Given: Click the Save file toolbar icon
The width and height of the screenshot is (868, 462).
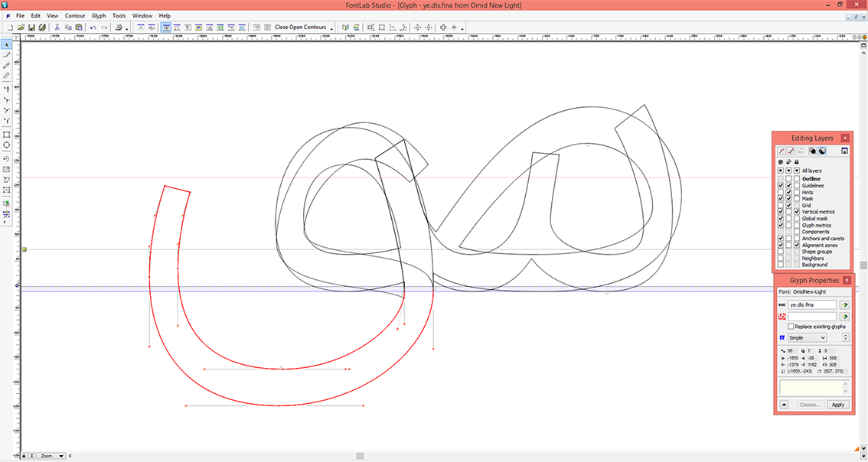Looking at the screenshot, I should point(31,27).
